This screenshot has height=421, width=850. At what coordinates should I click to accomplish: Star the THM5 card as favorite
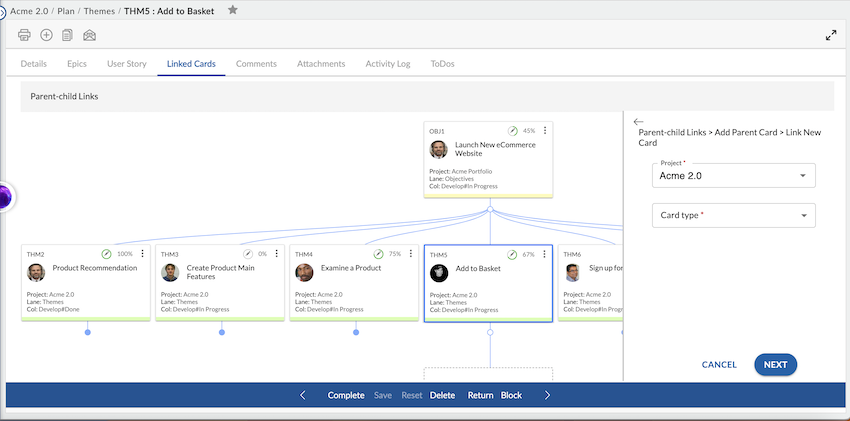point(233,10)
